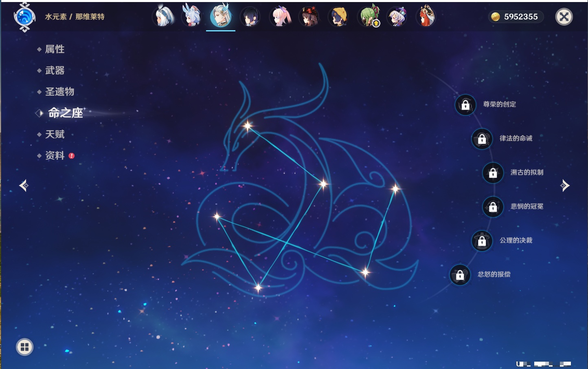This screenshot has height=369, width=588.
Task: Close the character screen with X button
Action: point(564,17)
